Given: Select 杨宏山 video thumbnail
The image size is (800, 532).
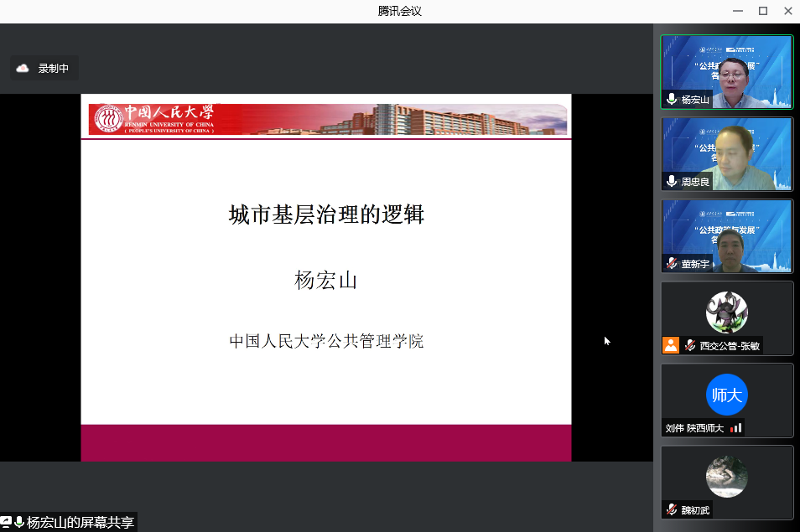Looking at the screenshot, I should (726, 71).
